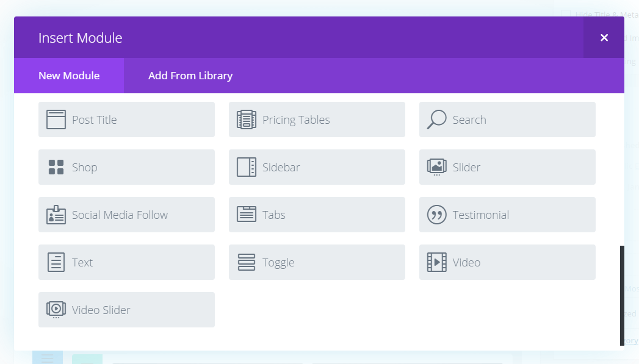Click the Shop grid icon
639x364 pixels.
click(x=56, y=167)
